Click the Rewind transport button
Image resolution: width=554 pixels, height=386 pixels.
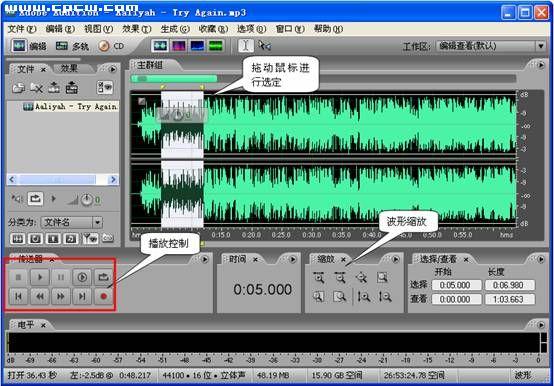(x=40, y=296)
